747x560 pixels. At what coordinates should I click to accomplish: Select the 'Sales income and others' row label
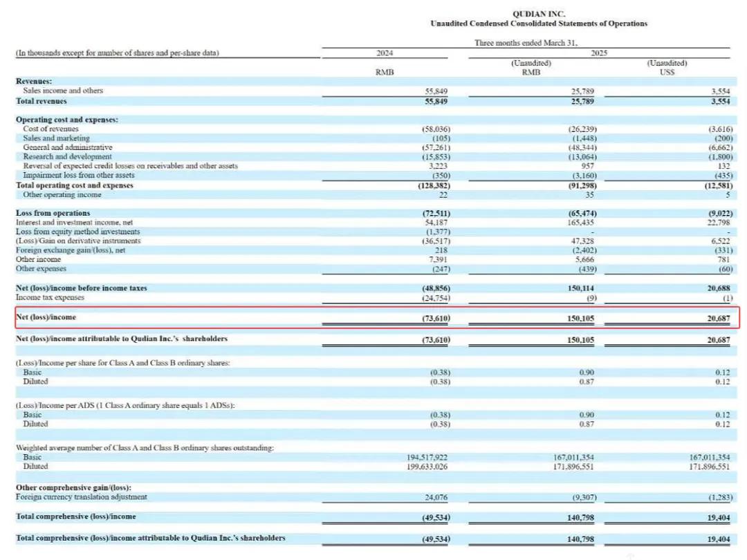[x=63, y=91]
